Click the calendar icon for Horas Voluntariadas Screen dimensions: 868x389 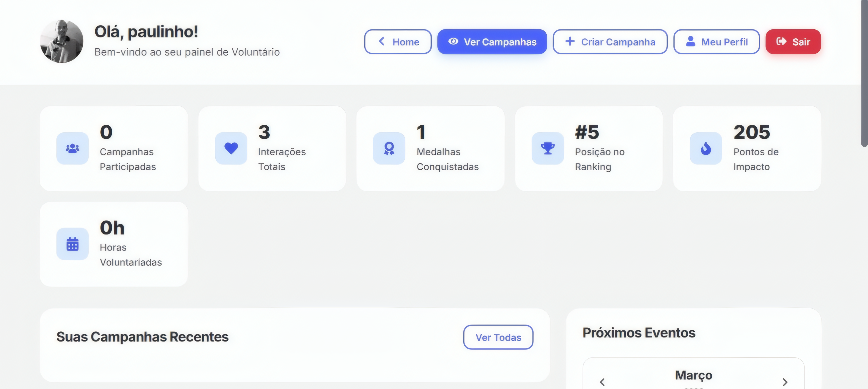72,244
